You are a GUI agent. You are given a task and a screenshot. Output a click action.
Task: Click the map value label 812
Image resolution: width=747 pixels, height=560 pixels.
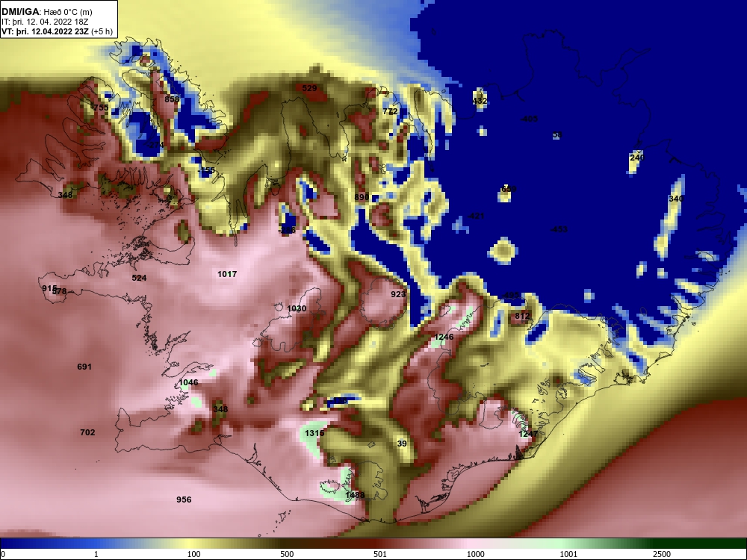click(522, 316)
